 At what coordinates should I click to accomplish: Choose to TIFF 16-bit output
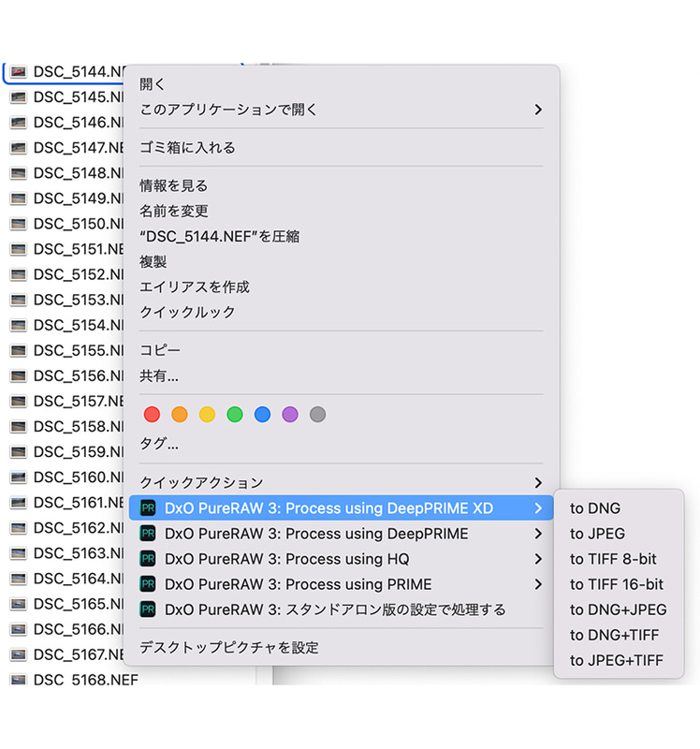click(617, 584)
